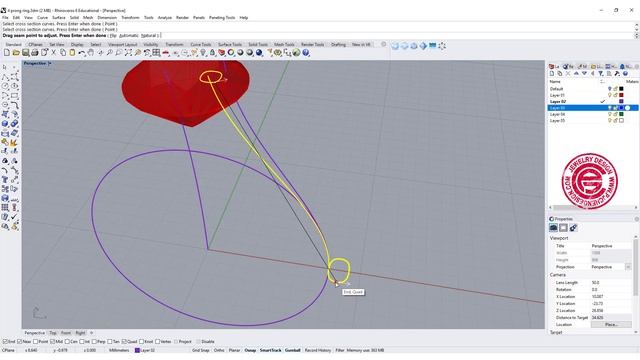
Task: Click Layer 04 green color swatch
Action: 621,114
